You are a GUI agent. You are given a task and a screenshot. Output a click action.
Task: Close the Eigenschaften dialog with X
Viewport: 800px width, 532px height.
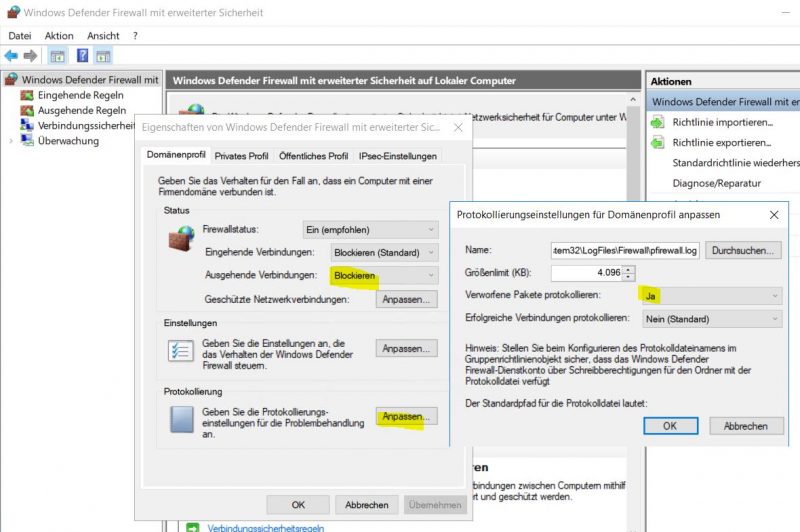(458, 128)
